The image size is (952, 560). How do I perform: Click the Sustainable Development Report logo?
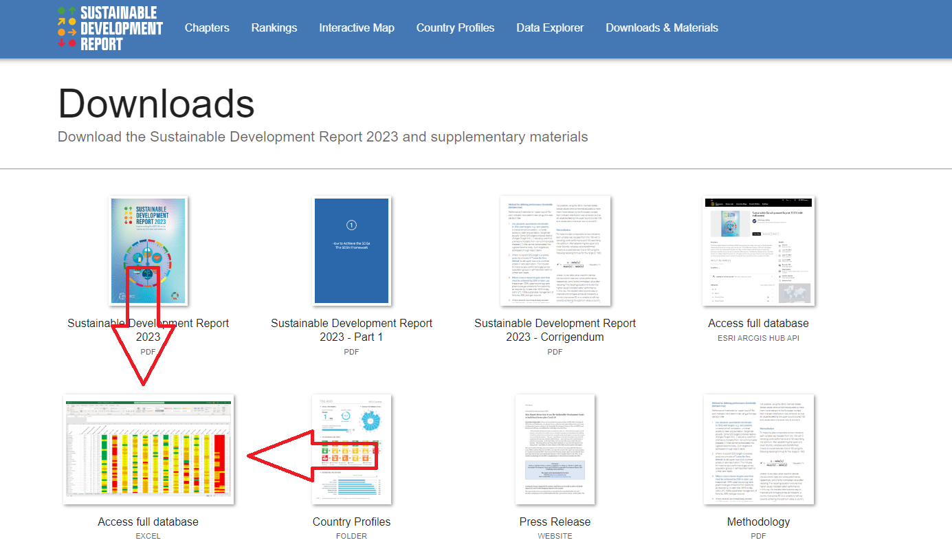[x=110, y=28]
